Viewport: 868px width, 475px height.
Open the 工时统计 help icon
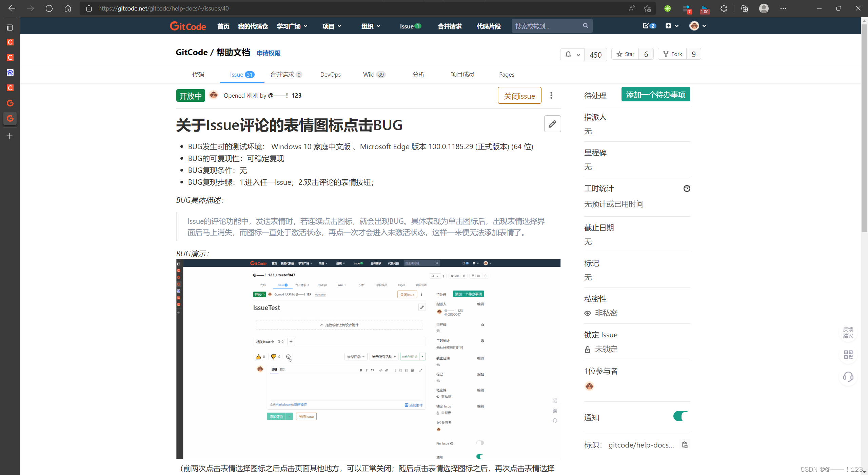(x=687, y=189)
